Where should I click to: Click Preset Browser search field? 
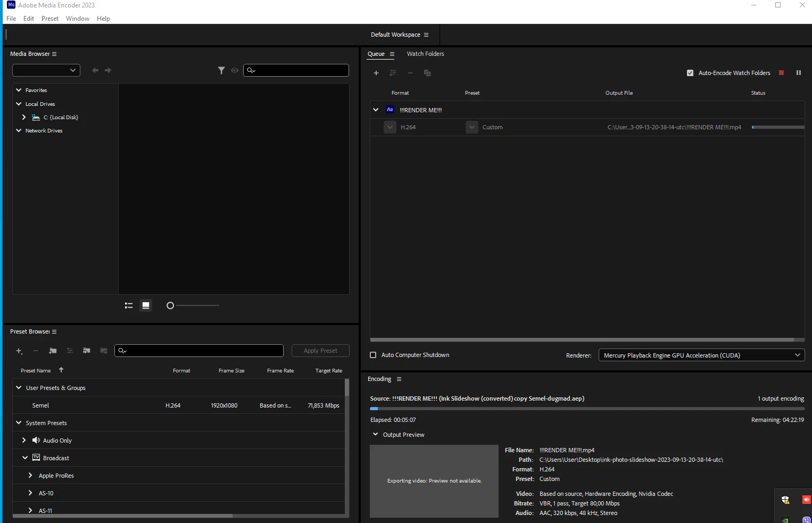pyautogui.click(x=199, y=351)
